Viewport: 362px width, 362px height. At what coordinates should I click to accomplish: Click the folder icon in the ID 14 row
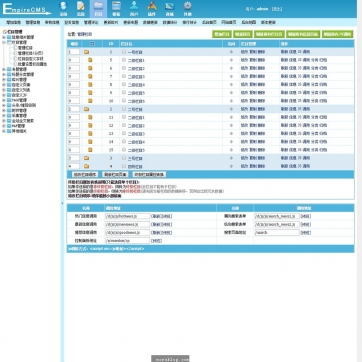click(90, 142)
